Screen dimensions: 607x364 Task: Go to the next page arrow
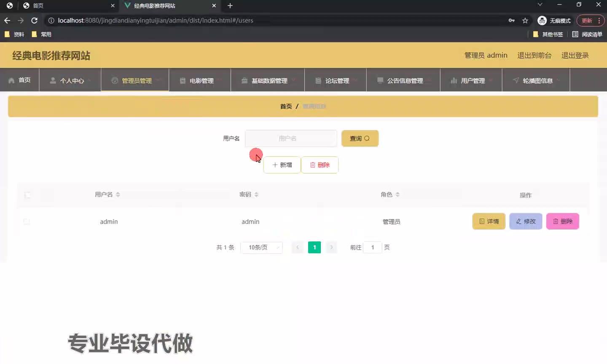click(331, 247)
